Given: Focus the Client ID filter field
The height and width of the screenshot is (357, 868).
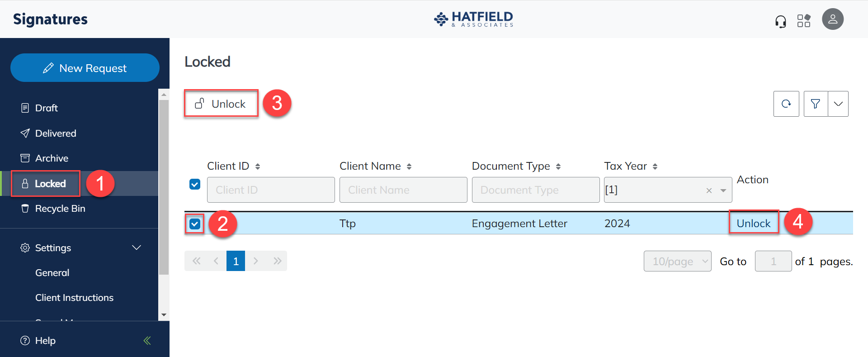Looking at the screenshot, I should point(271,190).
